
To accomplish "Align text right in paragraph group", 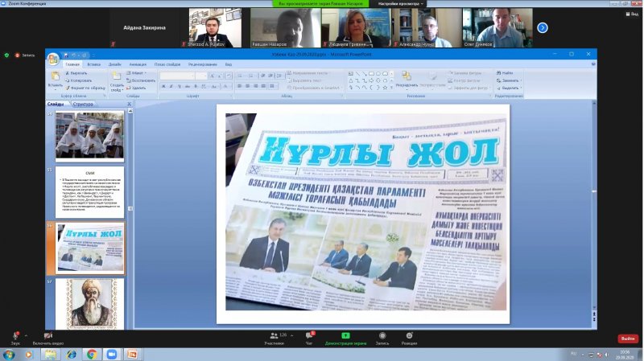I will click(255, 86).
